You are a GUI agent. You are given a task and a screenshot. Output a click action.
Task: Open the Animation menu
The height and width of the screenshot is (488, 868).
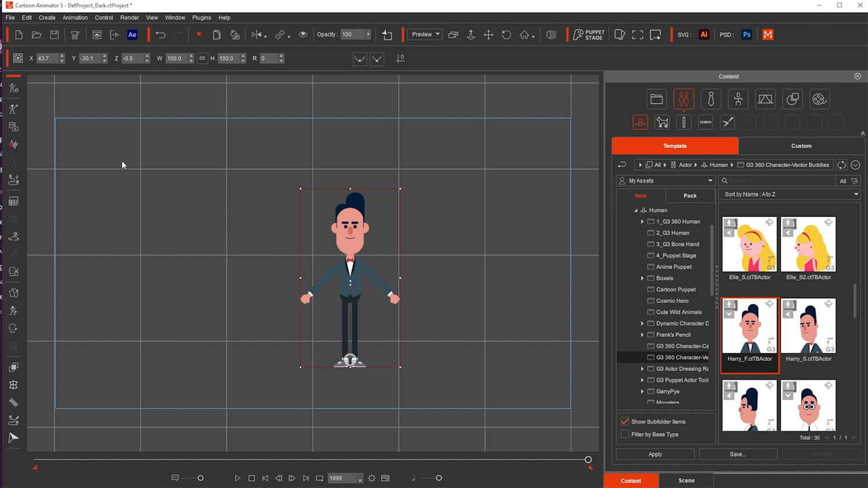pos(75,17)
